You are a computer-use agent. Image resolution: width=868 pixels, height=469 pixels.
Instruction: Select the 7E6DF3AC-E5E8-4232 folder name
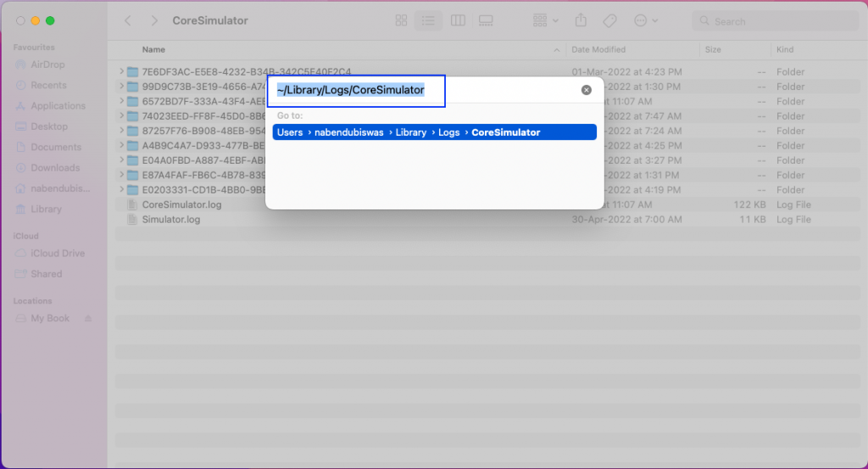(x=247, y=72)
